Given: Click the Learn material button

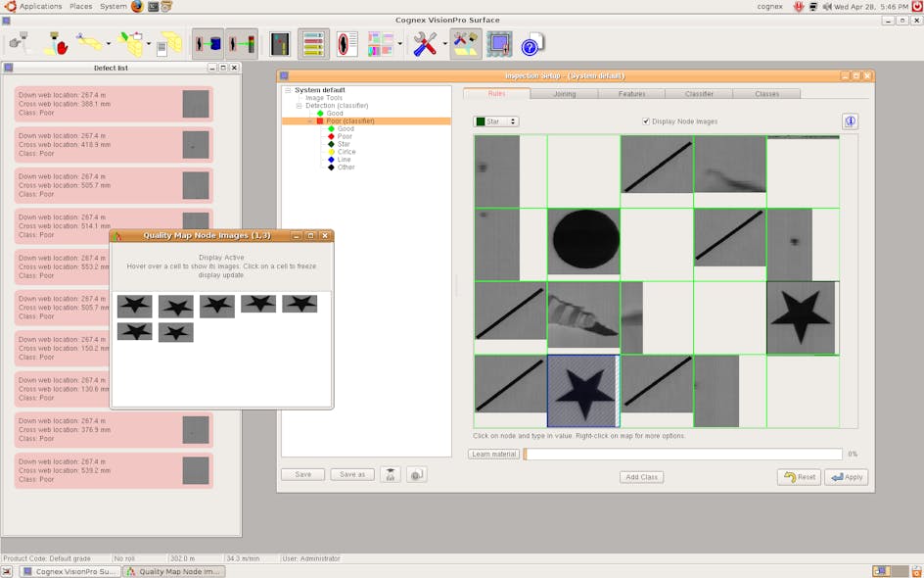Looking at the screenshot, I should 493,454.
